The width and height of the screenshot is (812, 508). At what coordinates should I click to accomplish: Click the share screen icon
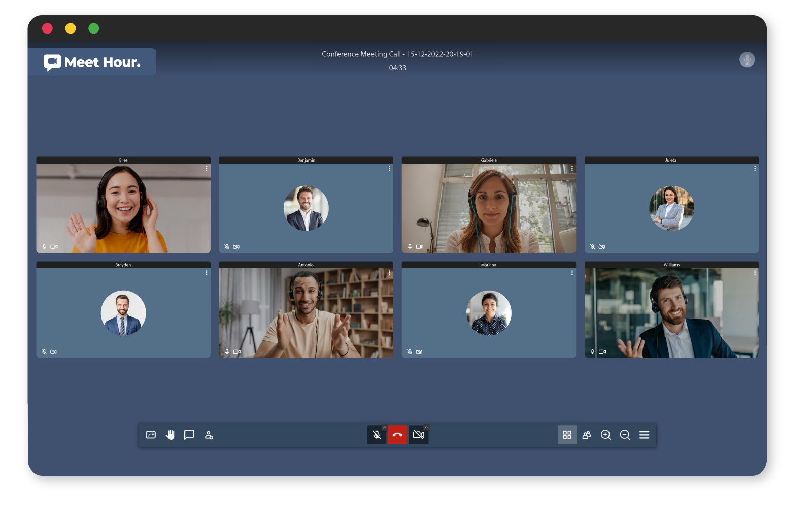(151, 435)
